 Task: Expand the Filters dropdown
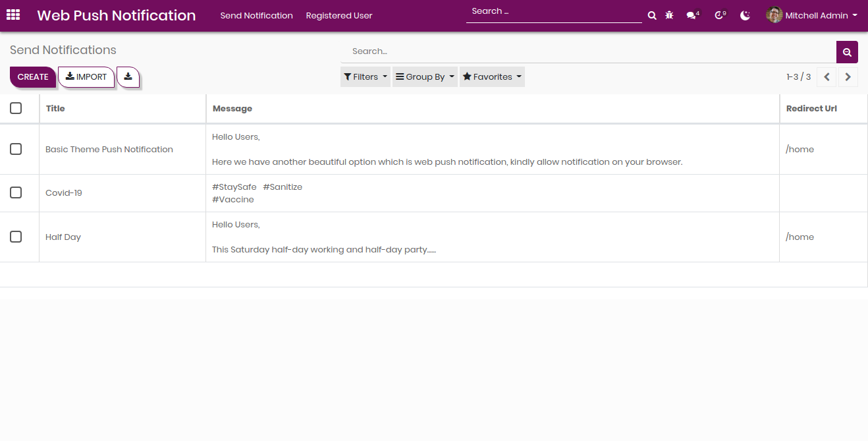click(x=366, y=77)
